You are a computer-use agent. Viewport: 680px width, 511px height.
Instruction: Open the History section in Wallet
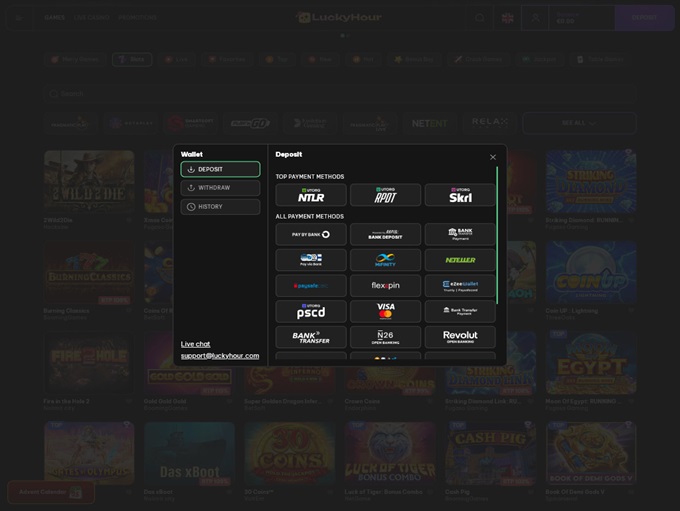(x=220, y=207)
